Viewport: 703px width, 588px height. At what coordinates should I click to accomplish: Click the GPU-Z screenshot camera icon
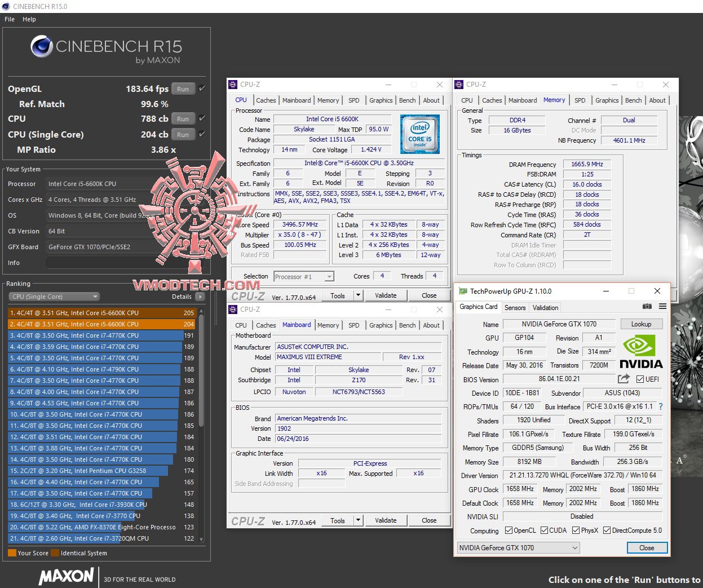click(x=647, y=306)
